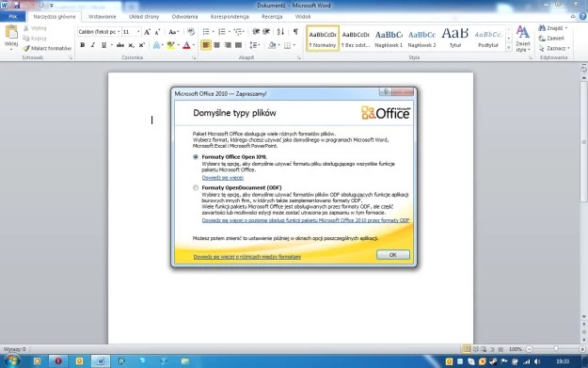Sort the selected text
This screenshot has height=368, width=588.
280,32
